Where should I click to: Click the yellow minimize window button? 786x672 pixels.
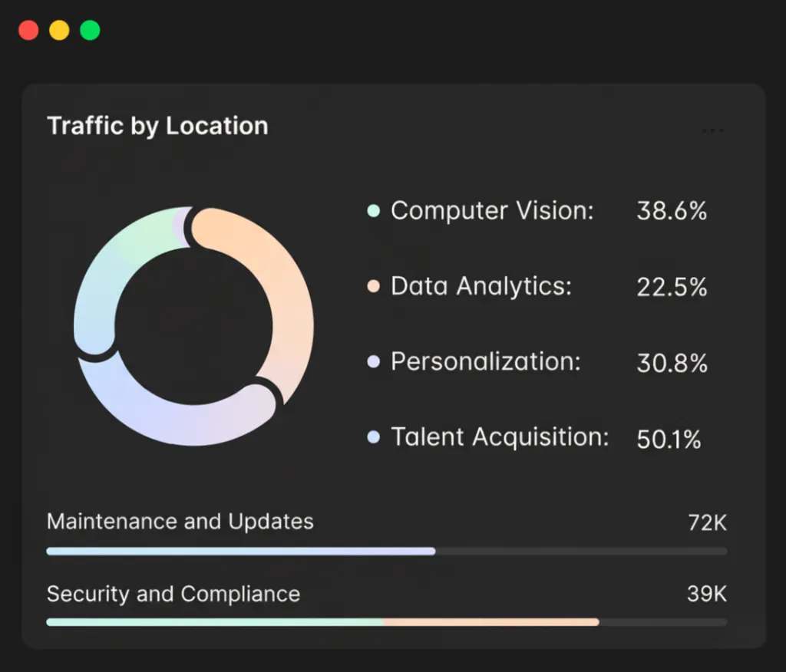[59, 30]
